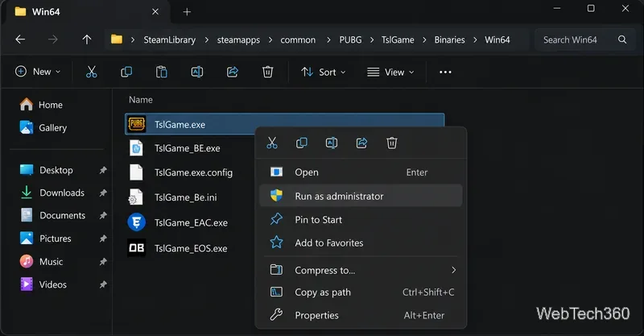Click the Rename icon in the toolbar
Viewport: 644px width, 336px height.
197,72
